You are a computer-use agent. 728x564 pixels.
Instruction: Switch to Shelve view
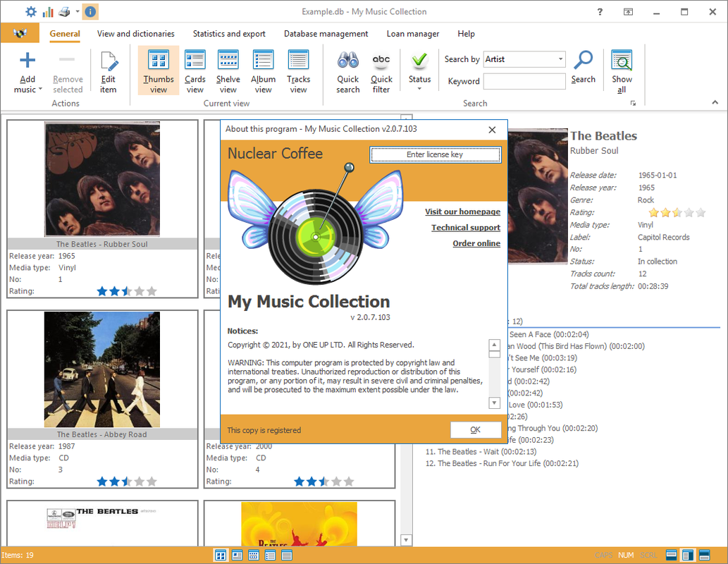click(228, 71)
